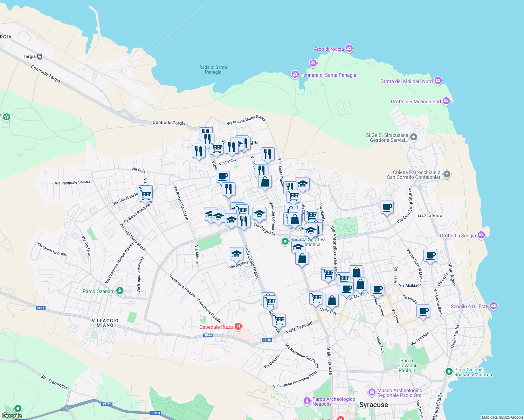The width and height of the screenshot is (524, 420).
Task: Select the coffee cup pin near Via Don Luigi Sturzo
Action: click(387, 207)
